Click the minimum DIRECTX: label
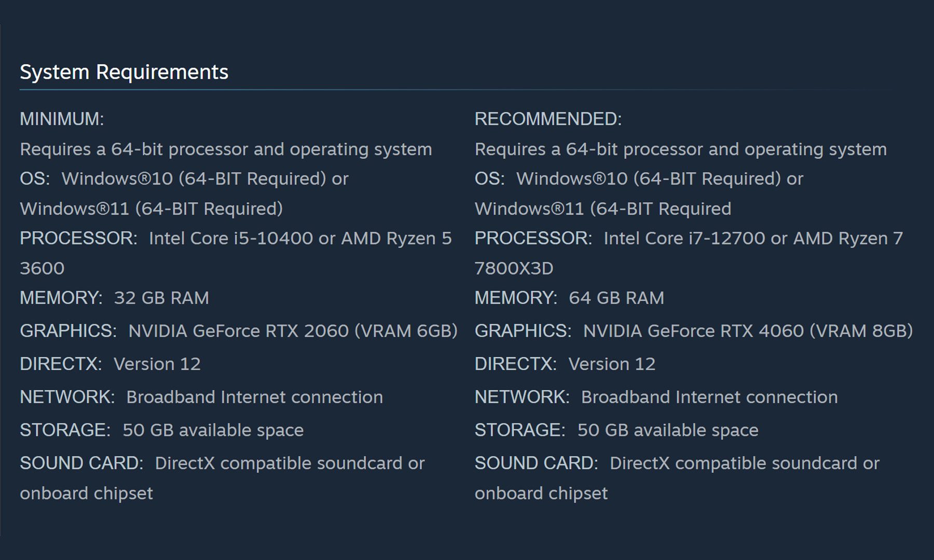This screenshot has height=560, width=934. [61, 364]
